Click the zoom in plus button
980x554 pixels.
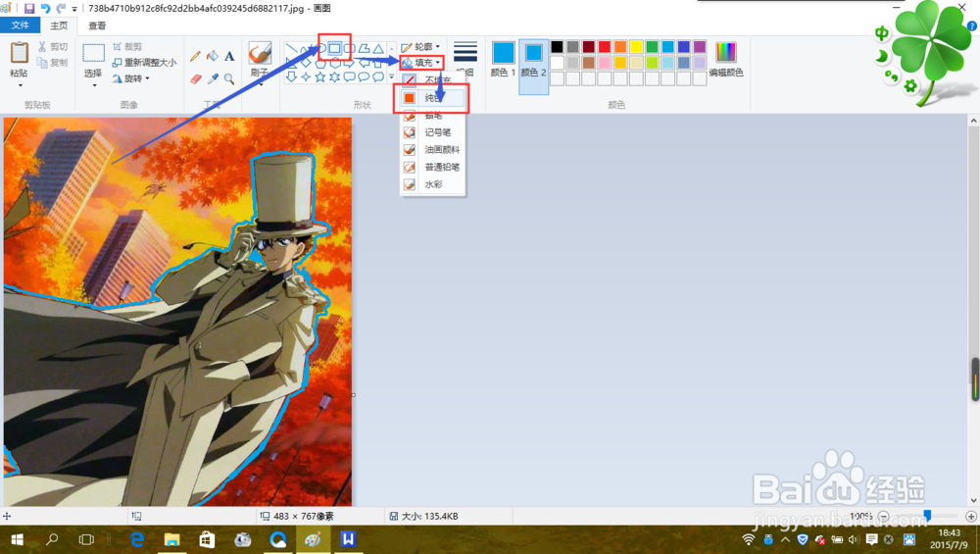tap(970, 517)
